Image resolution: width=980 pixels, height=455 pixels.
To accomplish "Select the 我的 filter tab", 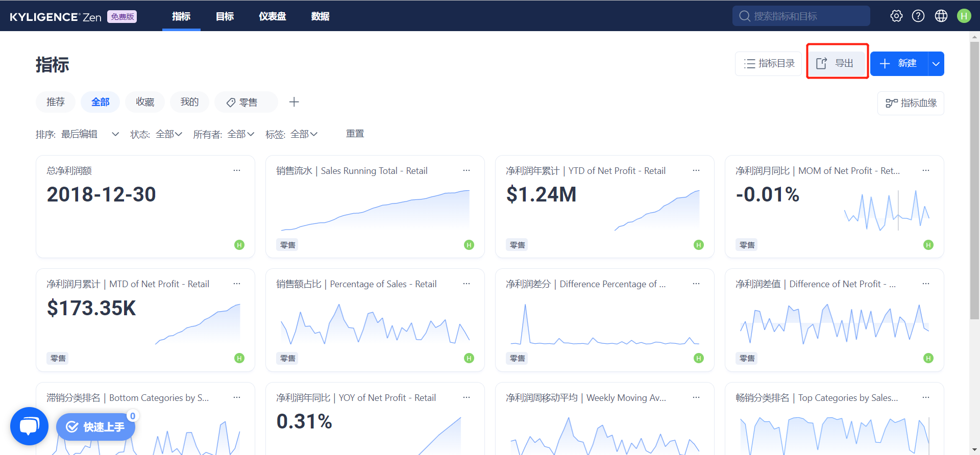I will tap(189, 102).
